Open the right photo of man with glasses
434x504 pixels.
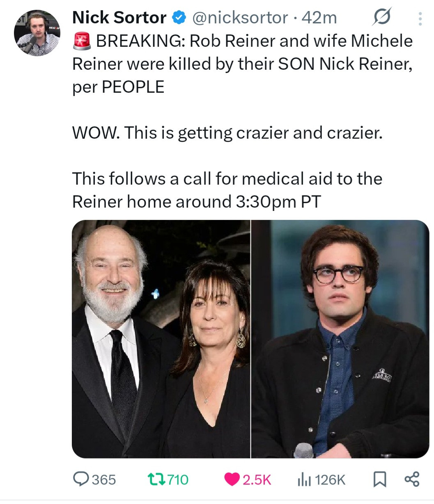340,339
